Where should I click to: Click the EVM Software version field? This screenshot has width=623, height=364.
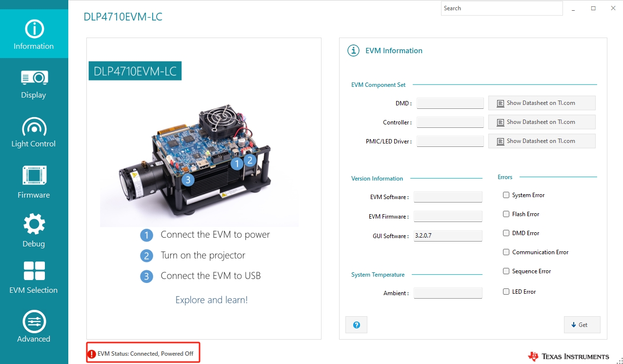coord(448,197)
